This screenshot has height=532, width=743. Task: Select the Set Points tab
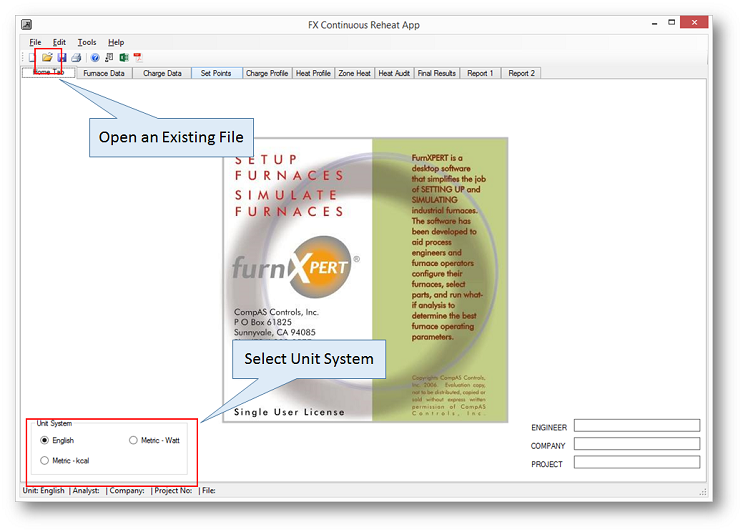[x=216, y=73]
